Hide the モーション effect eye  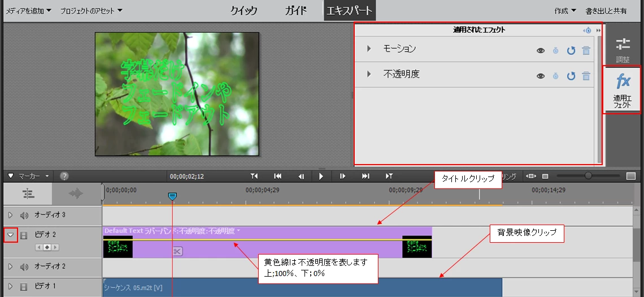[541, 50]
